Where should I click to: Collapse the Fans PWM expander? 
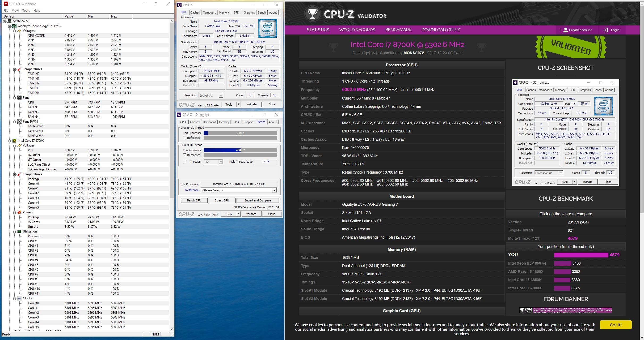click(15, 122)
